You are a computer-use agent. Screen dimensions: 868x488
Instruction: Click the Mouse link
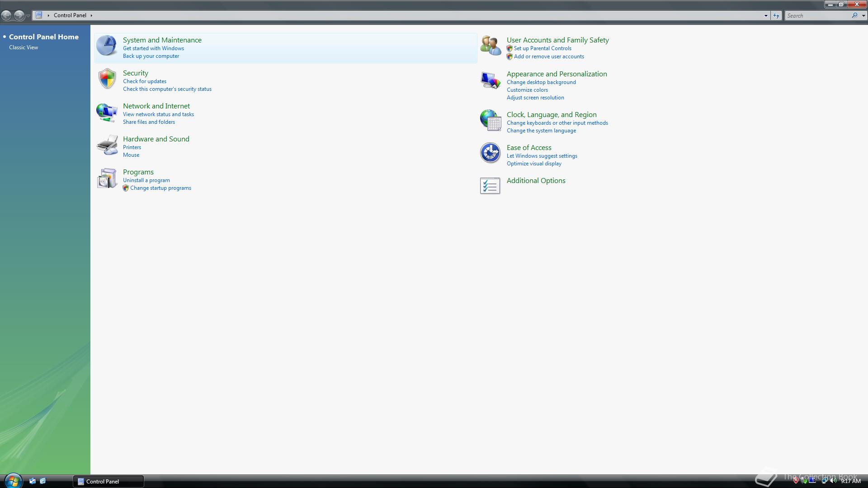pyautogui.click(x=131, y=155)
